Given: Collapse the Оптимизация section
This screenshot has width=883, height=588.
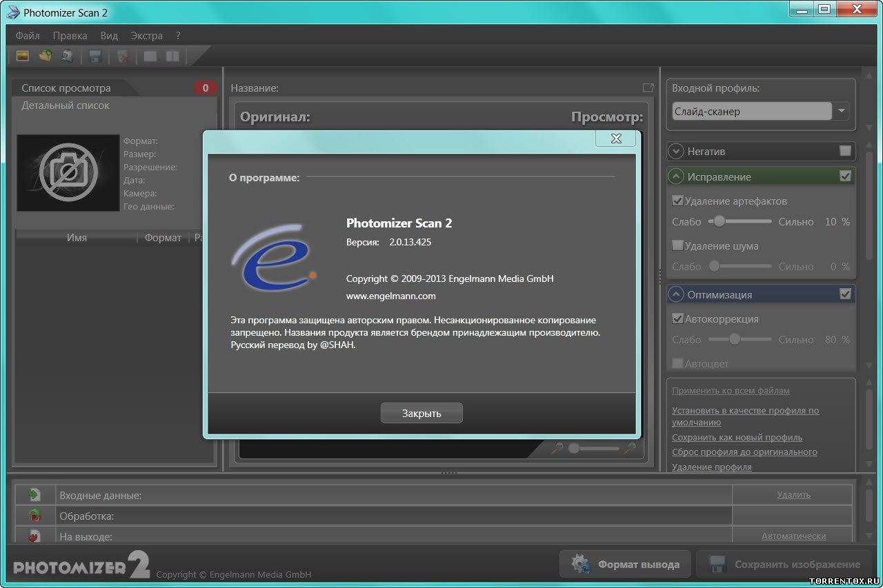Looking at the screenshot, I should click(x=676, y=294).
